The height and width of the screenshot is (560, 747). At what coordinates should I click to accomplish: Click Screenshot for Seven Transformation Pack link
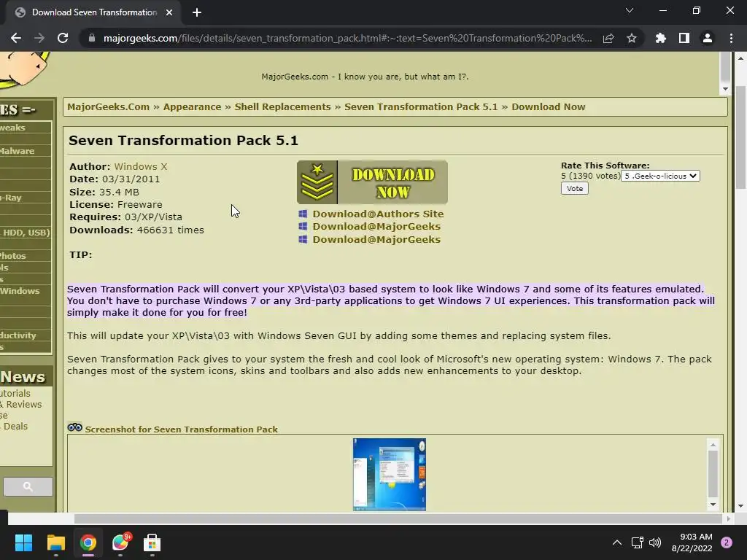point(181,429)
